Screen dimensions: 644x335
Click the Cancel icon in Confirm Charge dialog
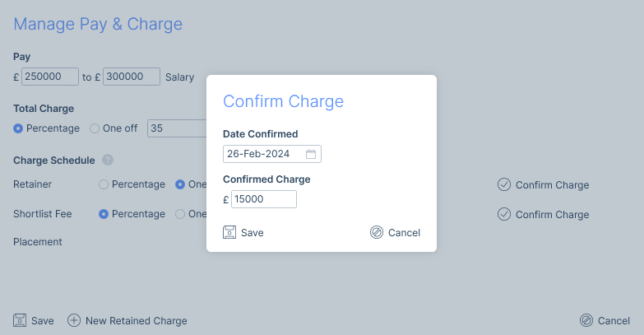click(x=377, y=232)
